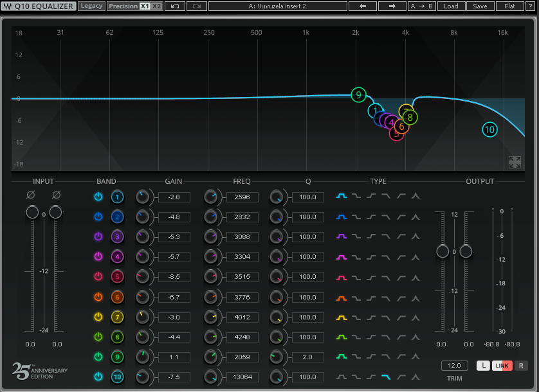Click the Flat reset button
The image size is (539, 392).
(509, 6)
